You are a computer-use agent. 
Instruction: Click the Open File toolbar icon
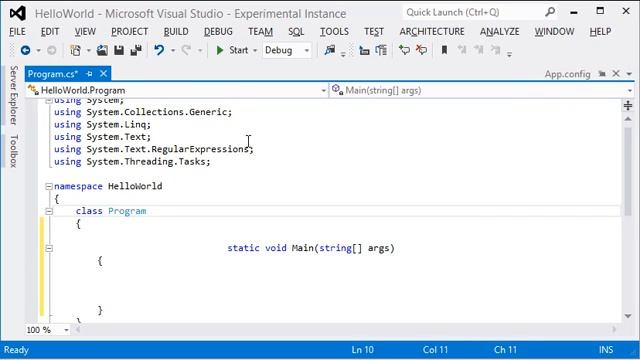[x=102, y=50]
